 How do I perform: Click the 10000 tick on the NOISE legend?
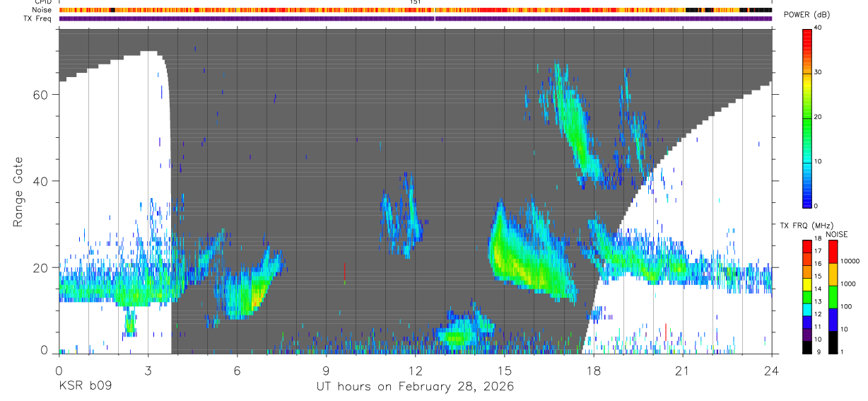click(x=850, y=261)
